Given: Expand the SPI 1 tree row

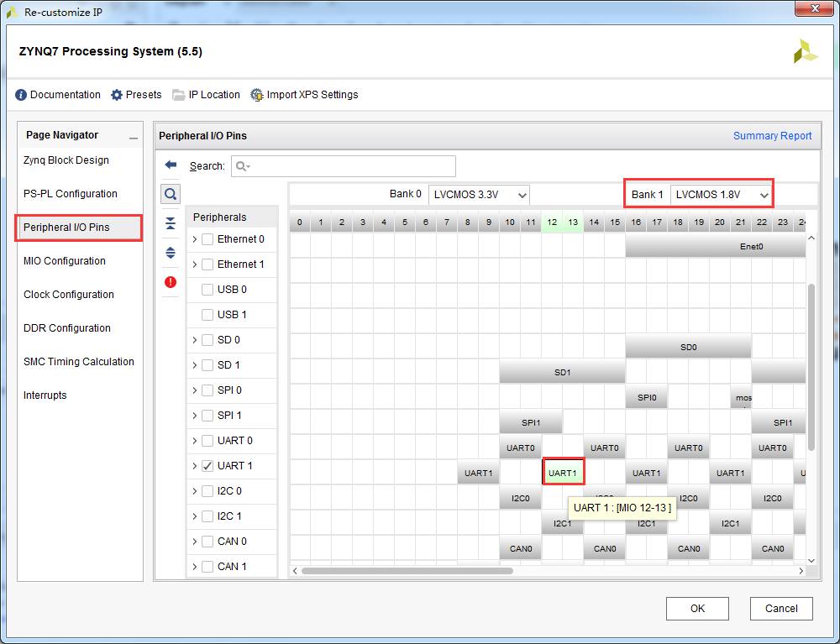Looking at the screenshot, I should pos(195,416).
